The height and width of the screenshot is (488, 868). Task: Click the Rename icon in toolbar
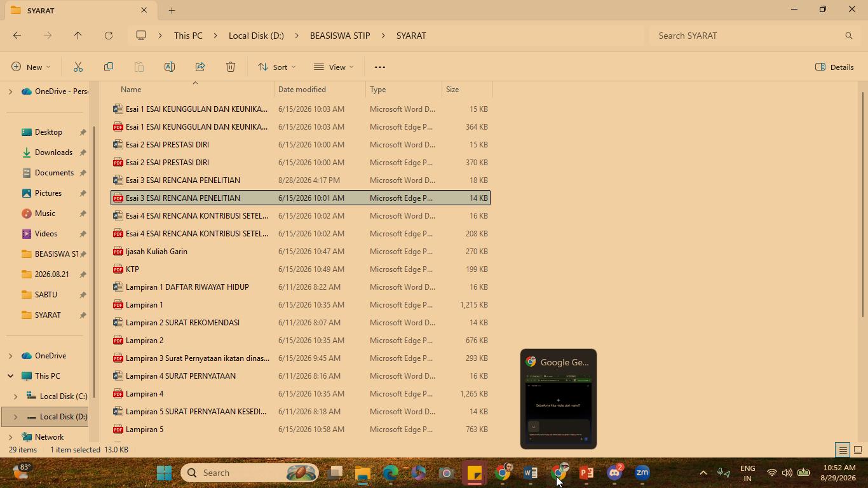tap(170, 67)
